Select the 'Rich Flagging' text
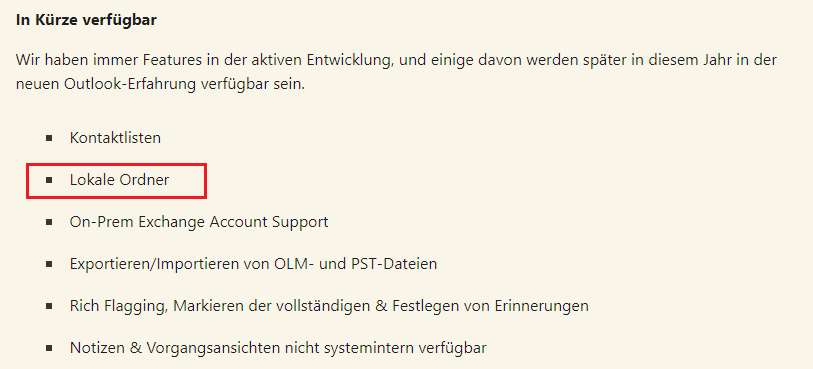813x369 pixels. pos(119,306)
